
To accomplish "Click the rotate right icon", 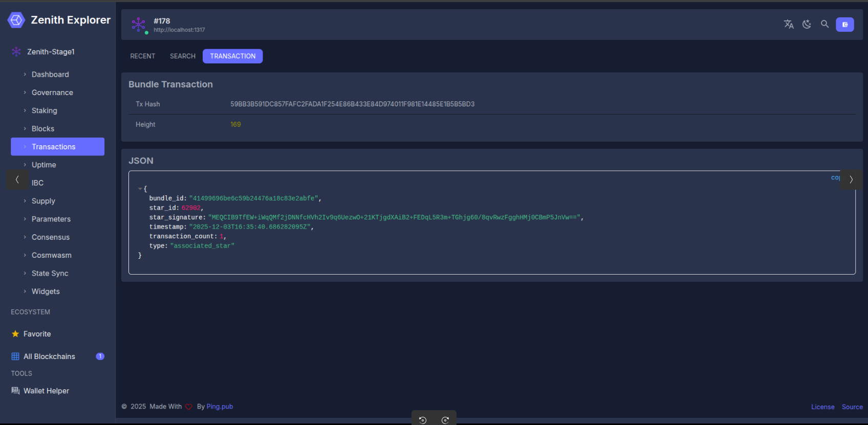I will pos(445,420).
